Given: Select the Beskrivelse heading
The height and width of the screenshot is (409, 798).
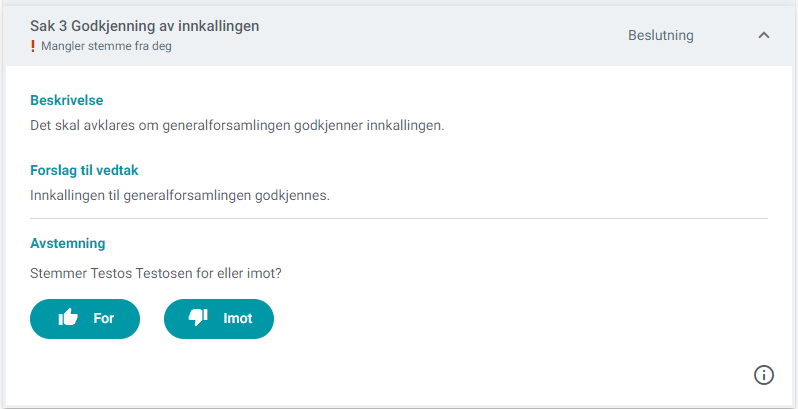Looking at the screenshot, I should click(x=67, y=100).
